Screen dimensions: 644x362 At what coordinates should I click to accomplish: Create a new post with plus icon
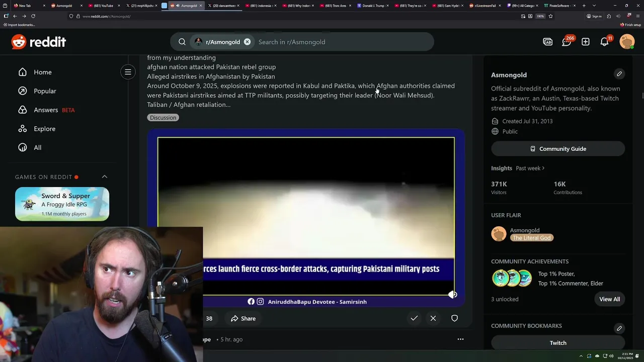[586, 42]
